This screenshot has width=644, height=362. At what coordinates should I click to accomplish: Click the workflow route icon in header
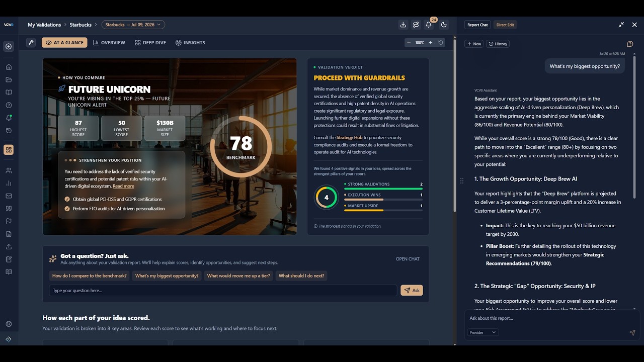click(x=416, y=25)
